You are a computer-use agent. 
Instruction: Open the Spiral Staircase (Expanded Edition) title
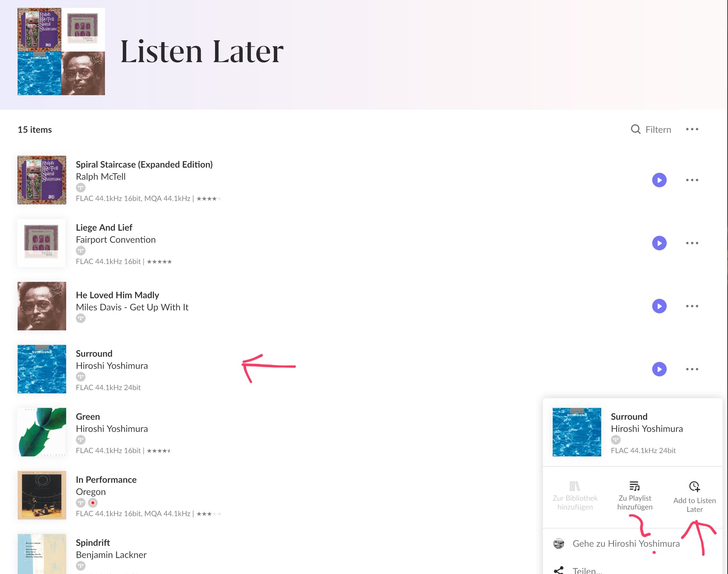144,164
